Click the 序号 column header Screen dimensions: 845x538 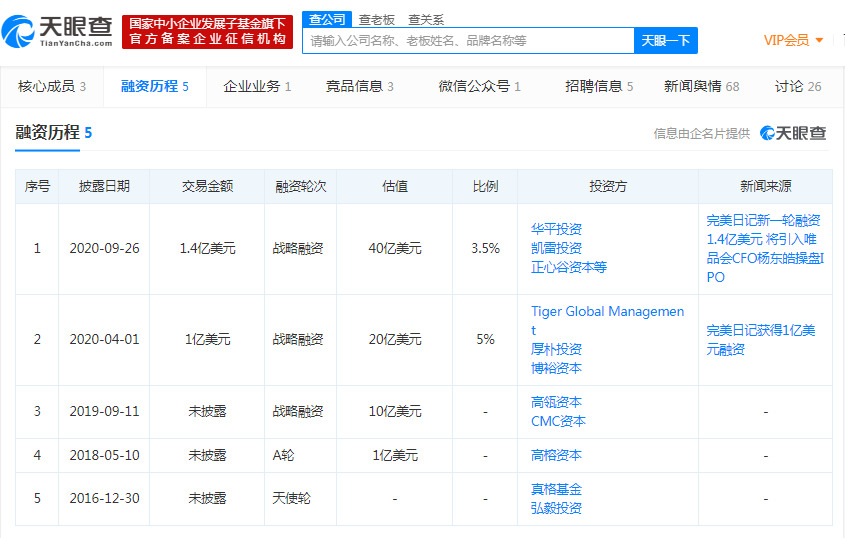tap(37, 187)
